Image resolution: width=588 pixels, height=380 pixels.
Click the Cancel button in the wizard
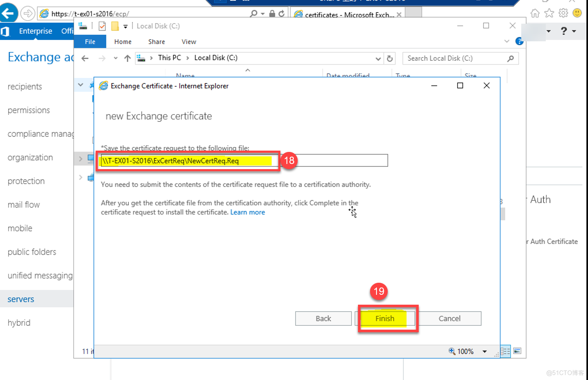coord(449,318)
